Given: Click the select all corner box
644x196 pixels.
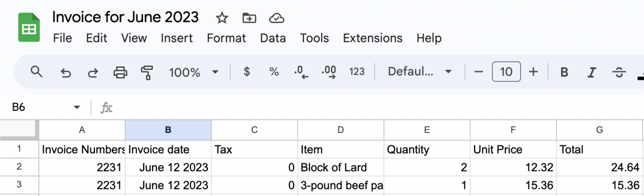Looking at the screenshot, I should [20, 130].
